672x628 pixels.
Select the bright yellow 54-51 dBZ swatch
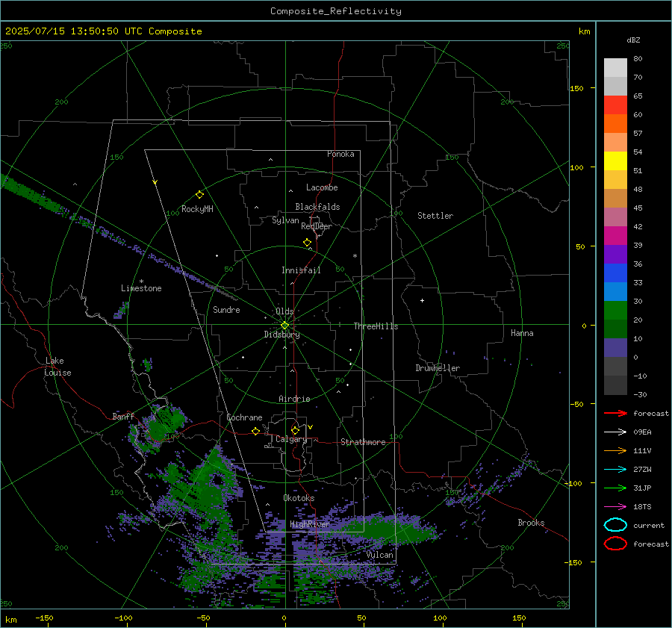click(615, 161)
